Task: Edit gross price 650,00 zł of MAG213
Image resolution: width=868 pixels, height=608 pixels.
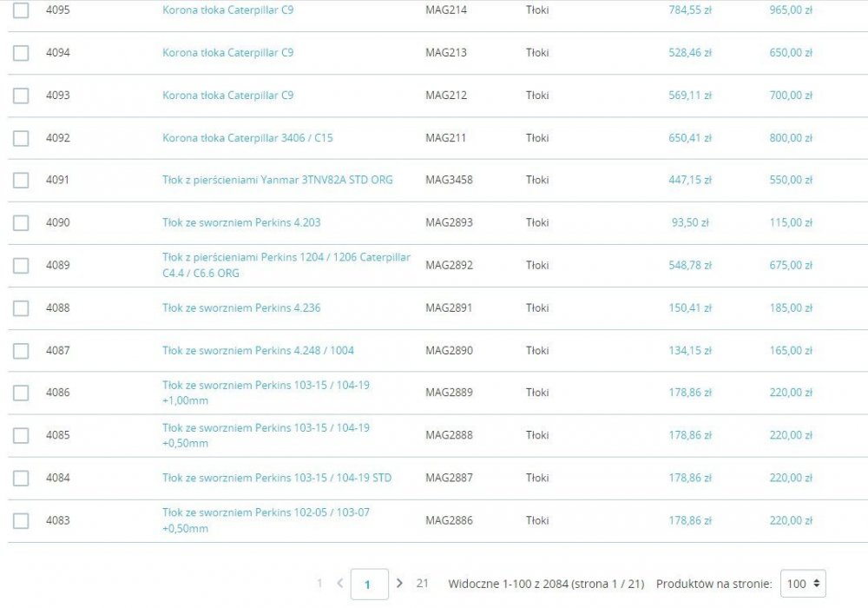Action: tap(791, 53)
